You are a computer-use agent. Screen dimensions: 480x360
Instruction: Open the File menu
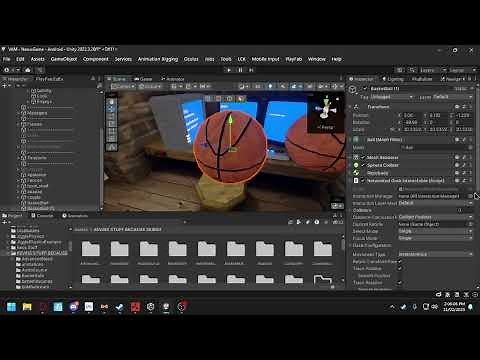(6, 59)
